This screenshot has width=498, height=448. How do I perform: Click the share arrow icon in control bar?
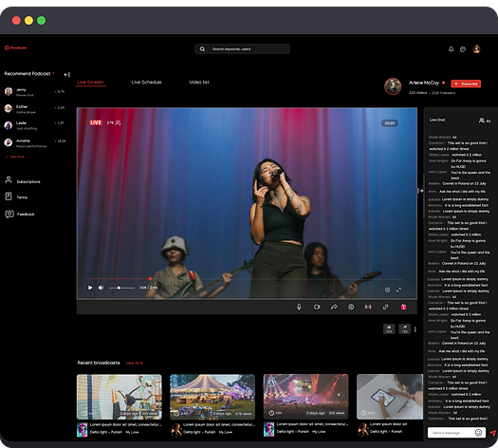[334, 307]
